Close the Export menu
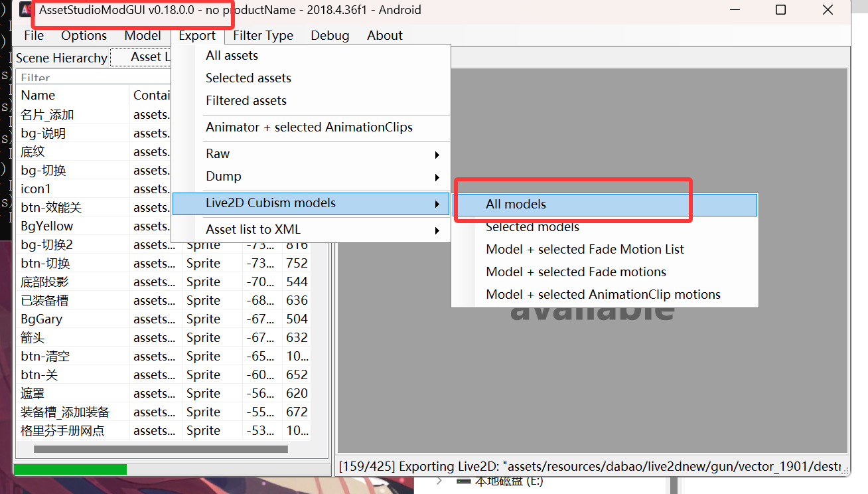This screenshot has width=868, height=494. click(x=197, y=36)
